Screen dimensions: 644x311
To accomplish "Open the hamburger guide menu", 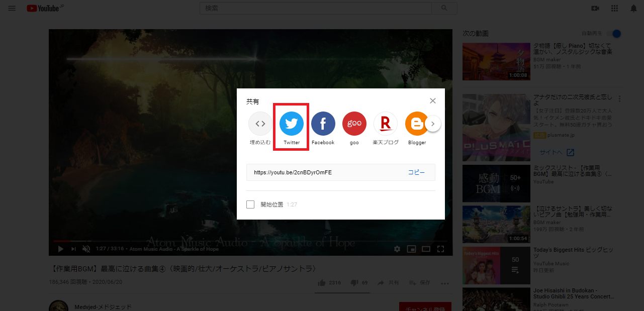I will 12,9.
